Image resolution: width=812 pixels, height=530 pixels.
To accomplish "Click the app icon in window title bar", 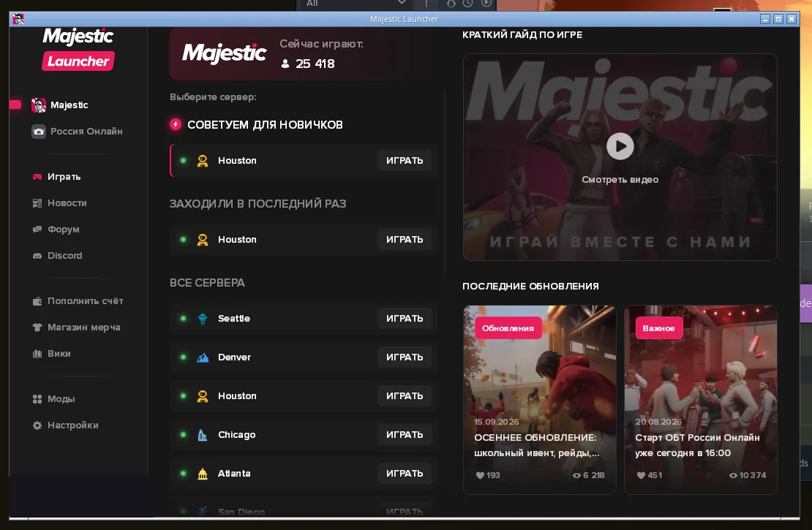I will (x=18, y=19).
